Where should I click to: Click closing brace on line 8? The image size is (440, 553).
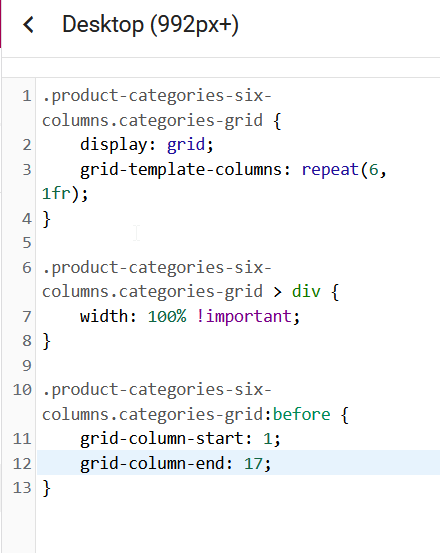(x=47, y=341)
